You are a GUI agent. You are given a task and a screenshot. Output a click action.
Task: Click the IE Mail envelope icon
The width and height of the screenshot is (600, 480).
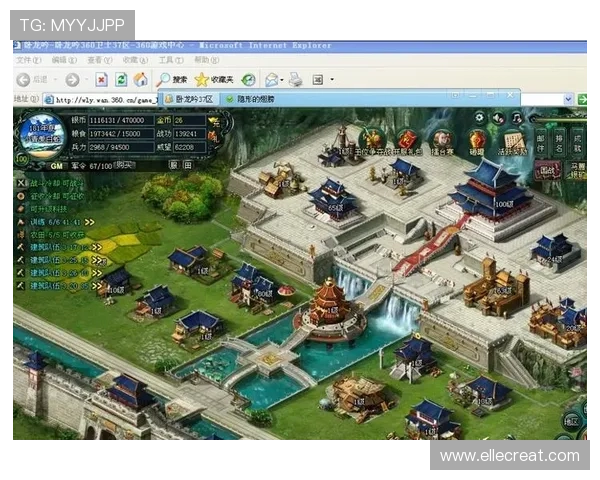pos(271,80)
